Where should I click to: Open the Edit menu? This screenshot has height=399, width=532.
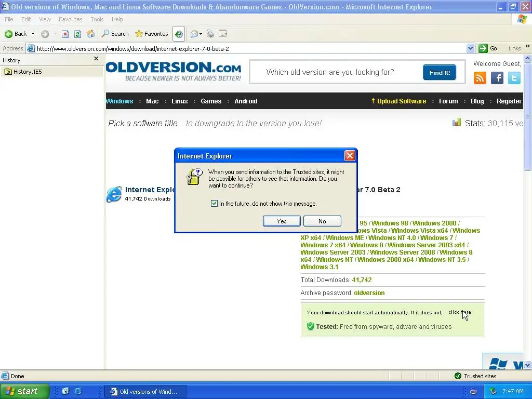point(26,19)
